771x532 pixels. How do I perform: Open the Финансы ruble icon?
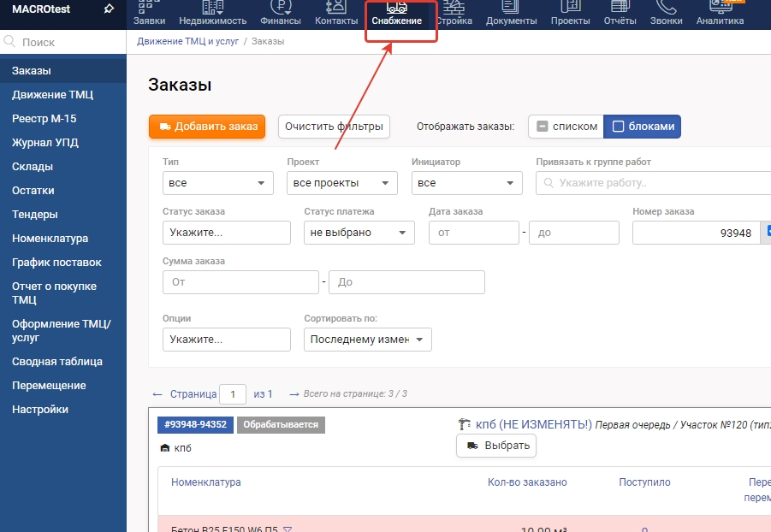280,8
